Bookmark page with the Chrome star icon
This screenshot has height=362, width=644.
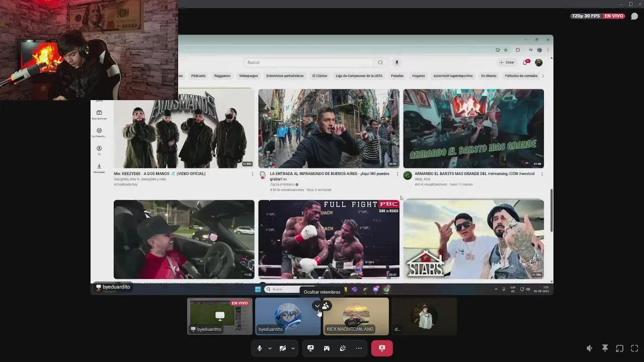point(505,50)
